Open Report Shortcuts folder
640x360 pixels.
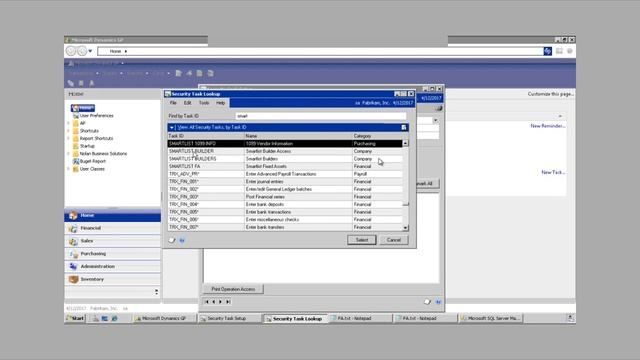[x=96, y=138]
